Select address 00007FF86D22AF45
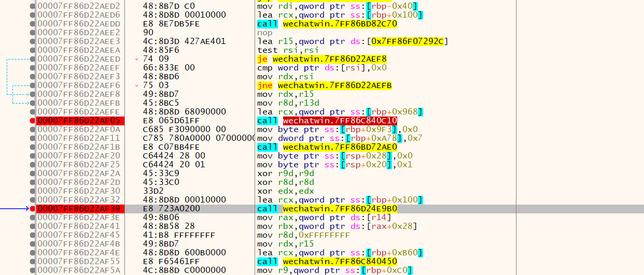This screenshot has width=644, height=275. pos(78,235)
